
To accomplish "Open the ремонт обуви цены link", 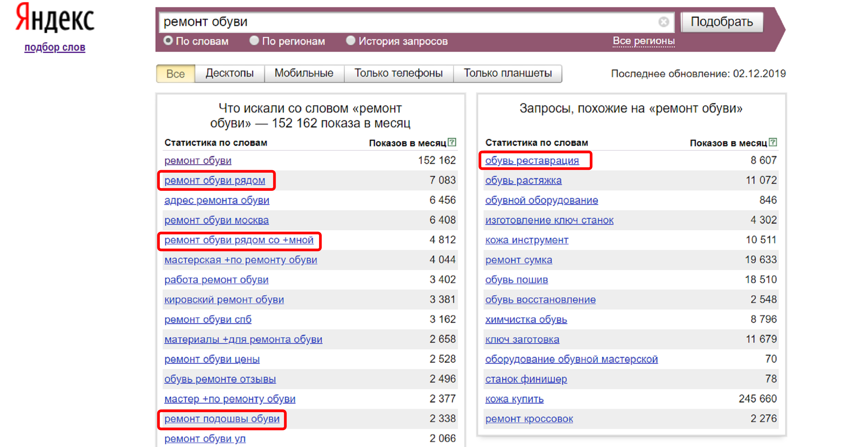I will pyautogui.click(x=212, y=359).
